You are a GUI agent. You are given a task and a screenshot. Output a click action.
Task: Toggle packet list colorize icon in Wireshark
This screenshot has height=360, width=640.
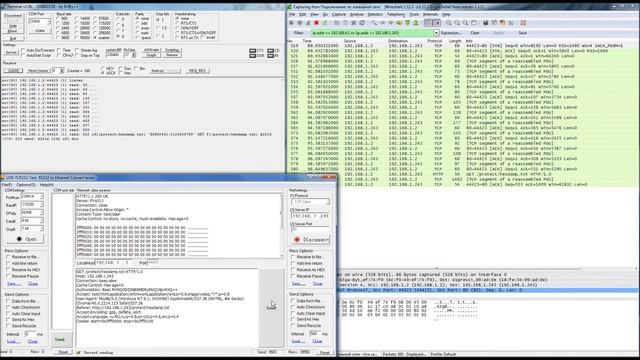(427, 23)
